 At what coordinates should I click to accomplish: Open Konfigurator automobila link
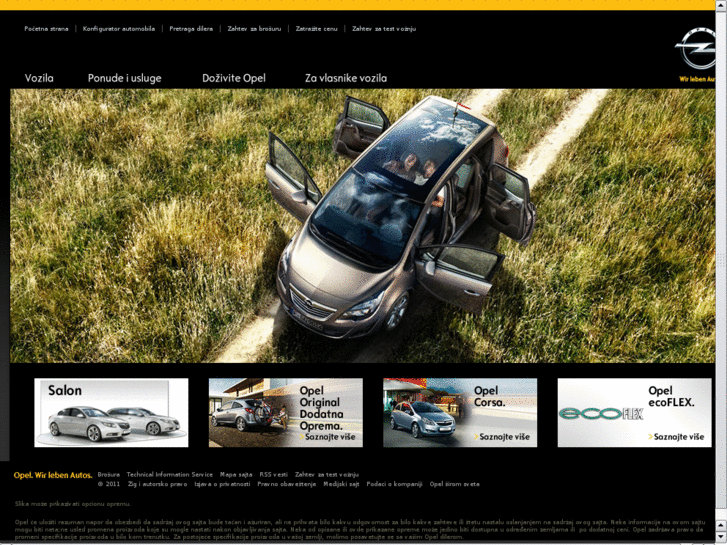tap(119, 29)
